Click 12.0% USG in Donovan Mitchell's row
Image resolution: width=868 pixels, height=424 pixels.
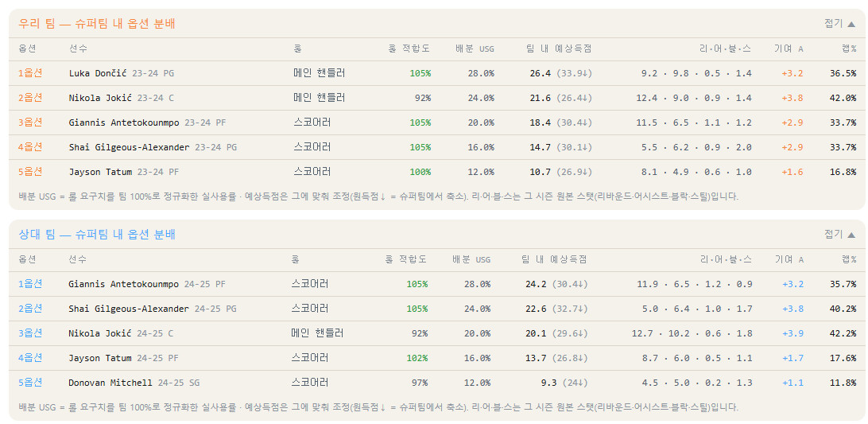477,383
